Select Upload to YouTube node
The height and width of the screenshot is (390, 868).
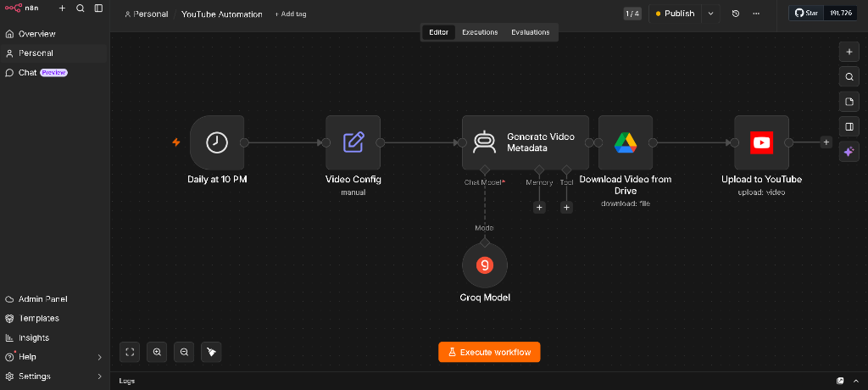point(762,142)
